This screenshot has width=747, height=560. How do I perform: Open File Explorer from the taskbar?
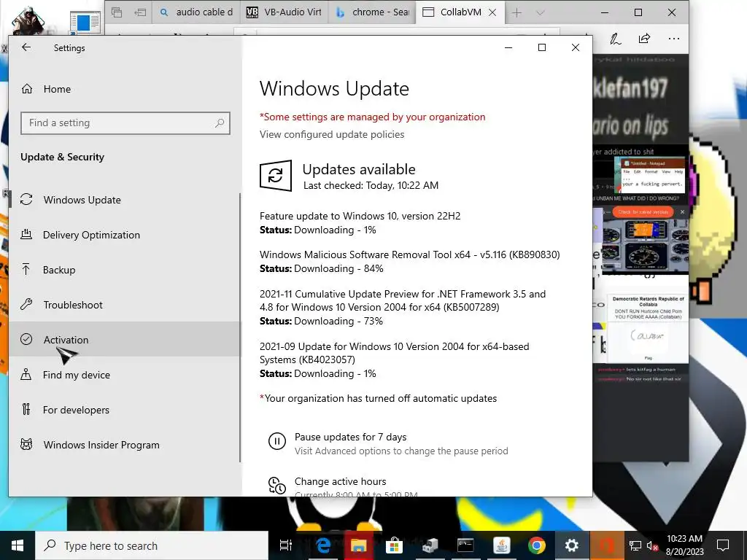point(358,545)
